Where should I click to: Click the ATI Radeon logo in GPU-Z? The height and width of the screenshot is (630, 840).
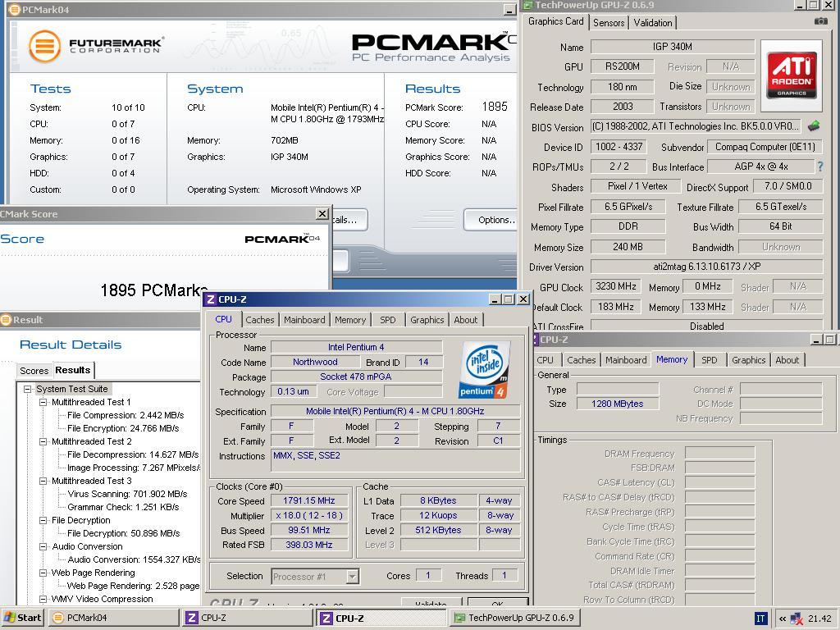[792, 75]
